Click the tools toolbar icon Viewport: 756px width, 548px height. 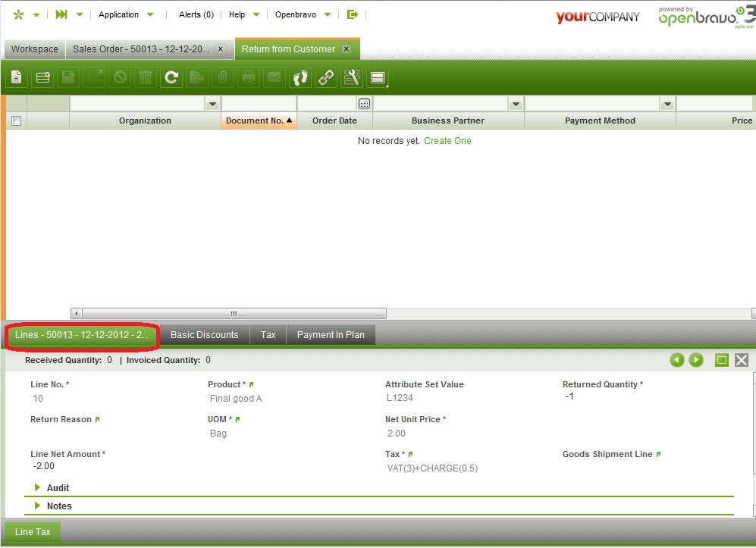tap(351, 77)
